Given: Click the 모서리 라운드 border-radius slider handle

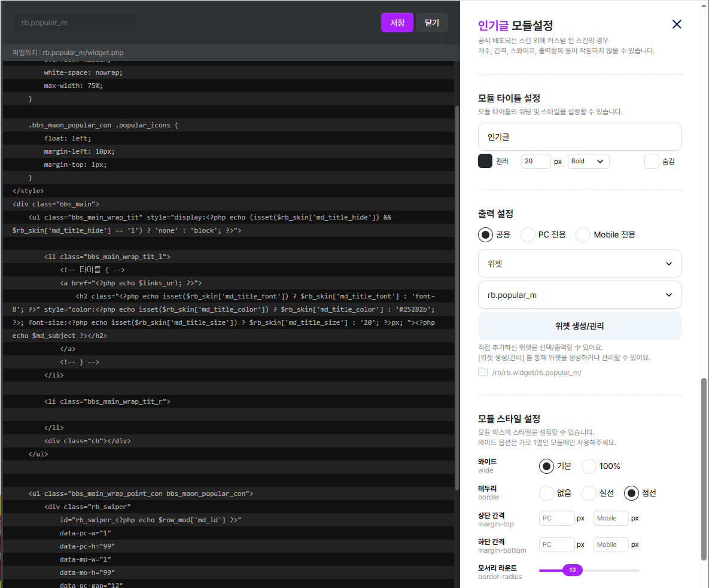Looking at the screenshot, I should pyautogui.click(x=573, y=570).
